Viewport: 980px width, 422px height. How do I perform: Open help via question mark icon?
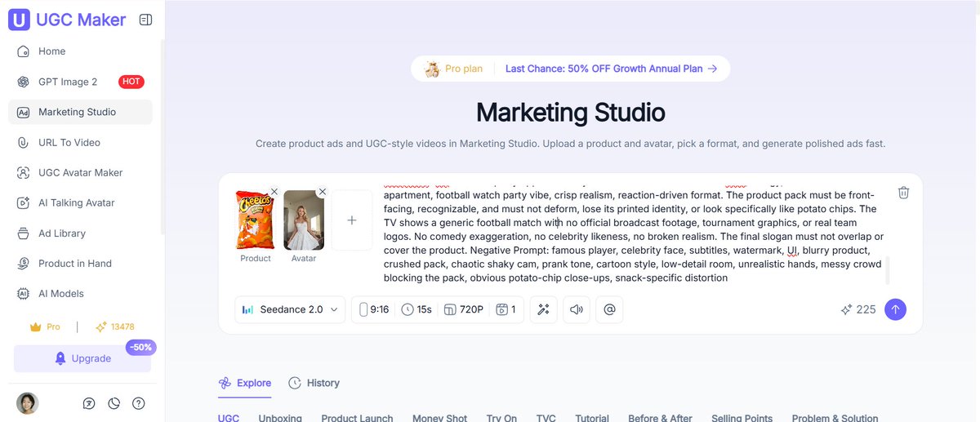pos(139,403)
